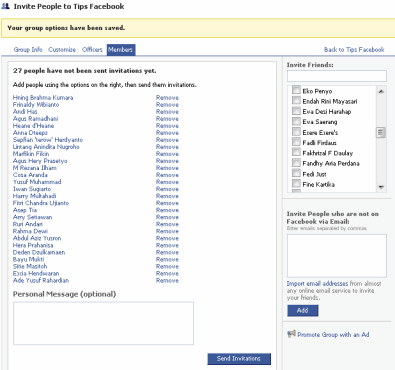Screen dimensions: 395x370
Task: Select Fakhrizal F Daulay checkbox
Action: click(x=296, y=152)
